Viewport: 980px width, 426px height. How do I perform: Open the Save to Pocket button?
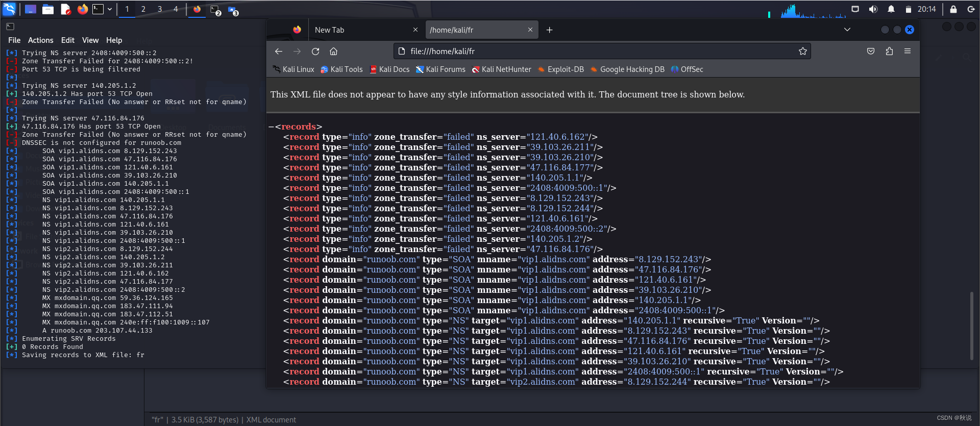pos(871,51)
